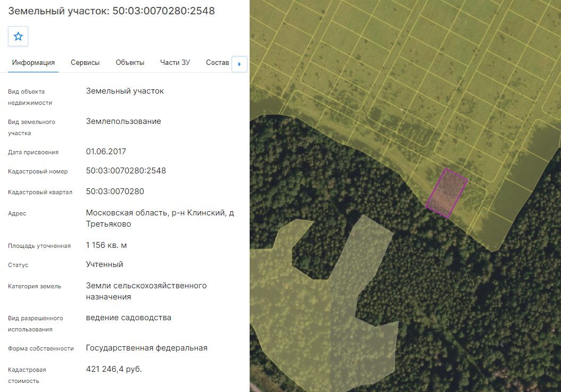This screenshot has width=561, height=392.
Task: Click the Кадастровый квартал label
Action: [40, 192]
